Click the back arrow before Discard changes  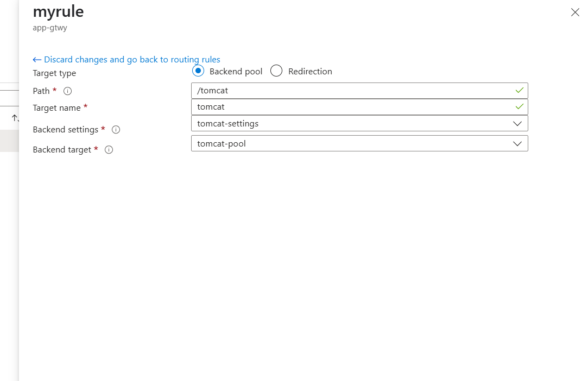(37, 60)
